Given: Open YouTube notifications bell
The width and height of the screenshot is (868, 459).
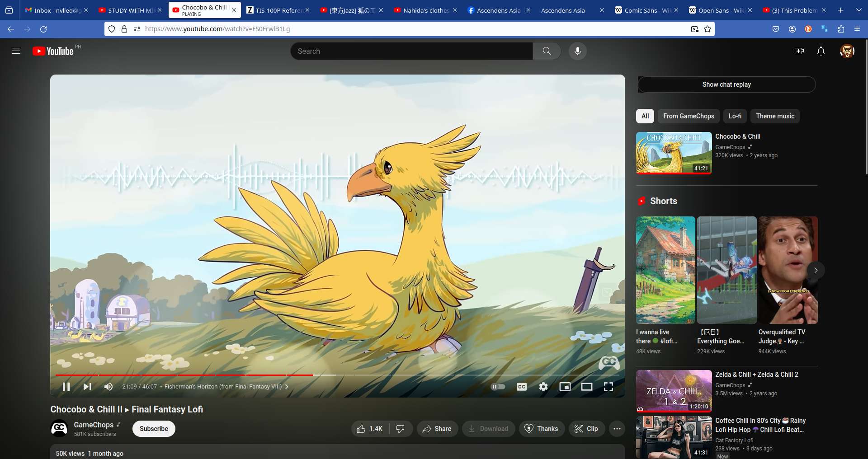Looking at the screenshot, I should 821,51.
